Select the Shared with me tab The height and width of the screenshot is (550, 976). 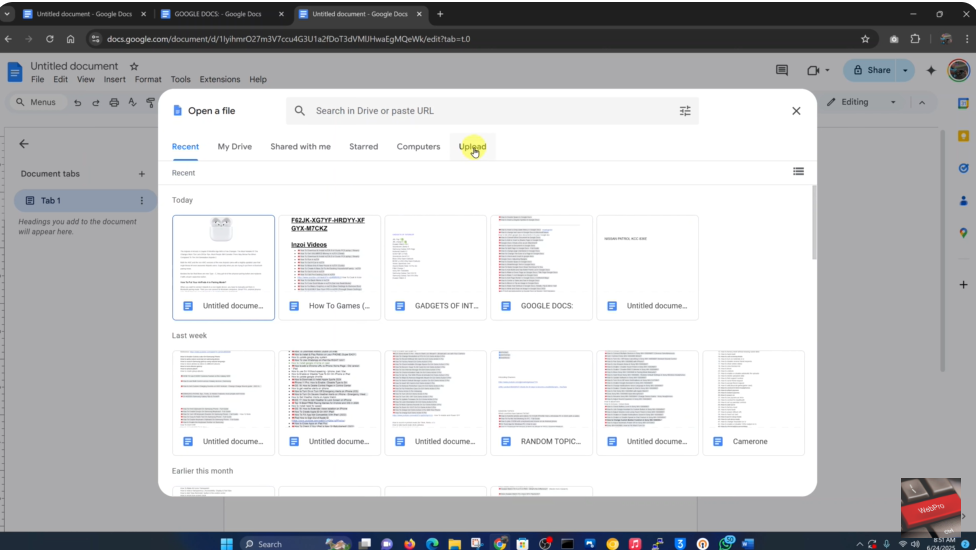click(301, 147)
